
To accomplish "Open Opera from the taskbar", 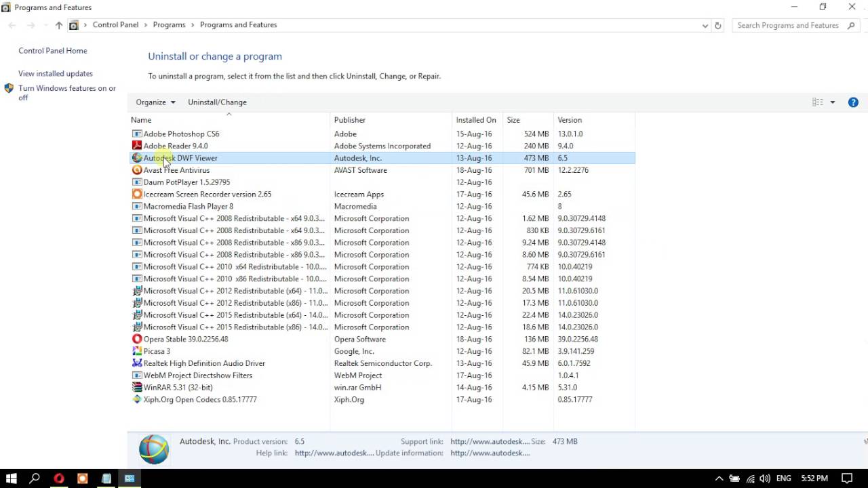I will [59, 479].
